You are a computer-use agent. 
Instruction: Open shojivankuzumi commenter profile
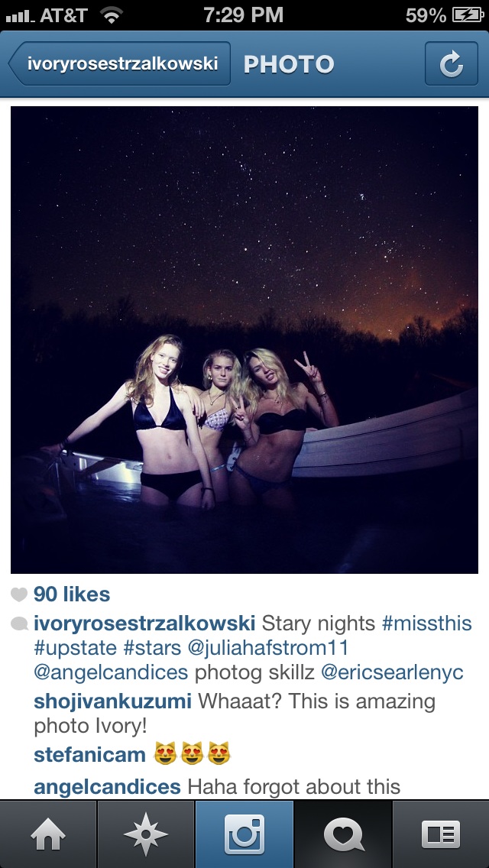pos(113,701)
